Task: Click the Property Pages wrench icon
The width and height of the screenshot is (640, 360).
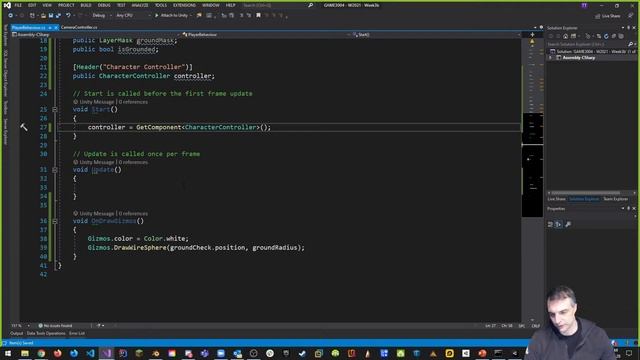Action: tap(568, 224)
